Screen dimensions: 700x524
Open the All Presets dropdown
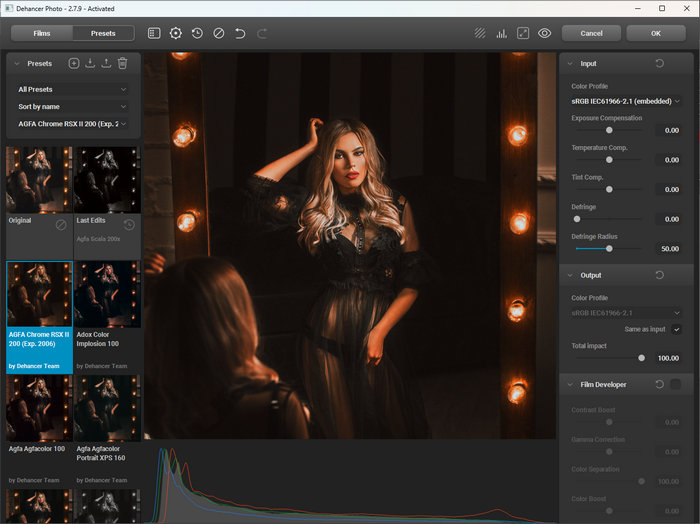[x=72, y=89]
